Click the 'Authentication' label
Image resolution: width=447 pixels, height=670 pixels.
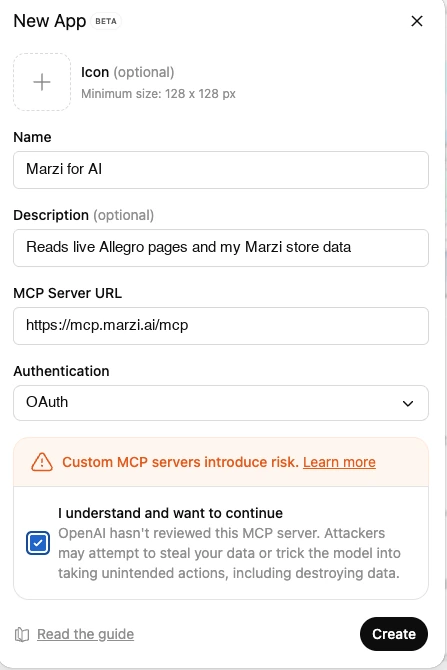pyautogui.click(x=62, y=371)
